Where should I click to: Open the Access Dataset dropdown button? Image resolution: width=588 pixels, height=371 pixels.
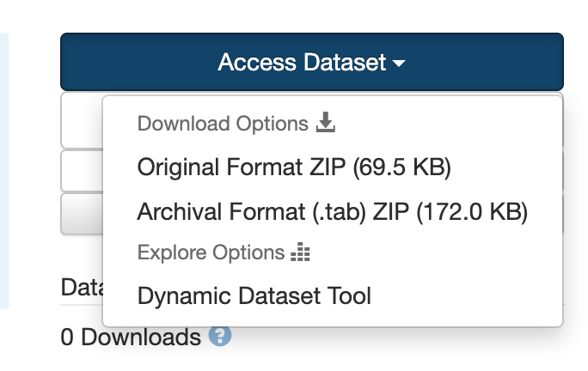(312, 62)
